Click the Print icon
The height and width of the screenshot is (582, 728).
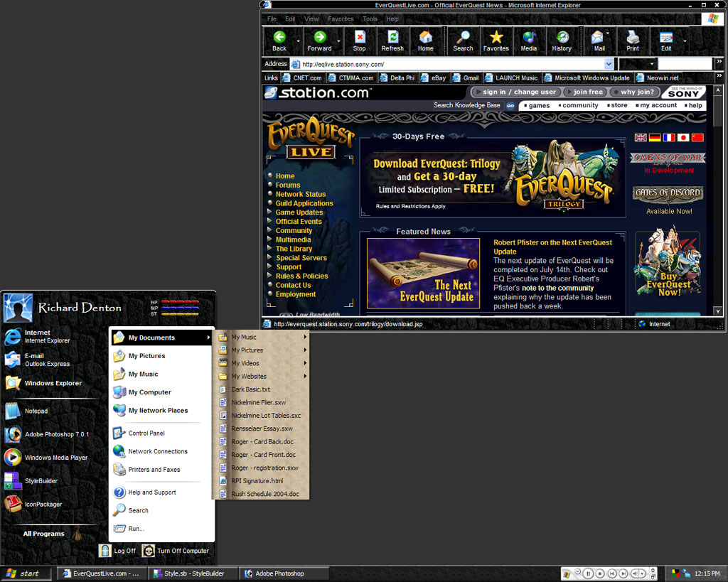[632, 37]
